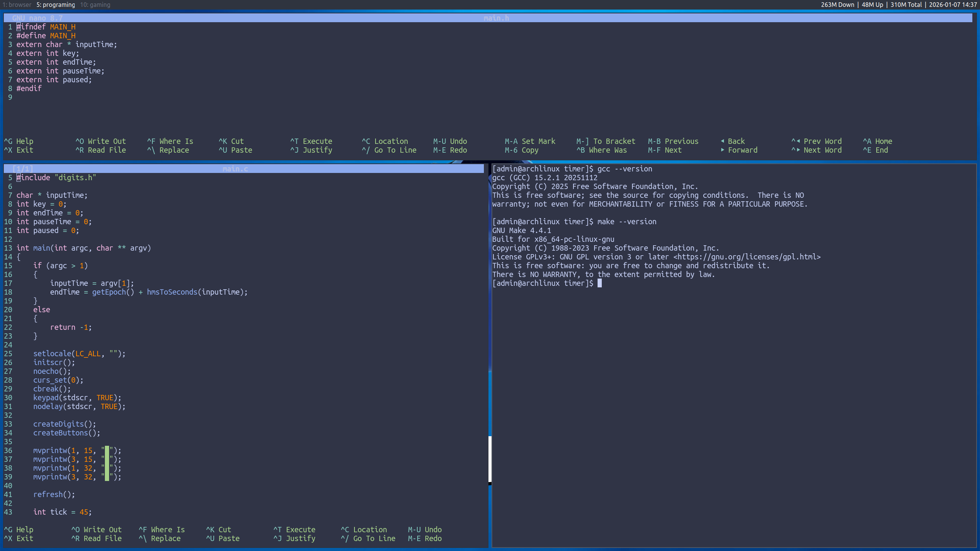Click the main.c title bar filename

235,169
